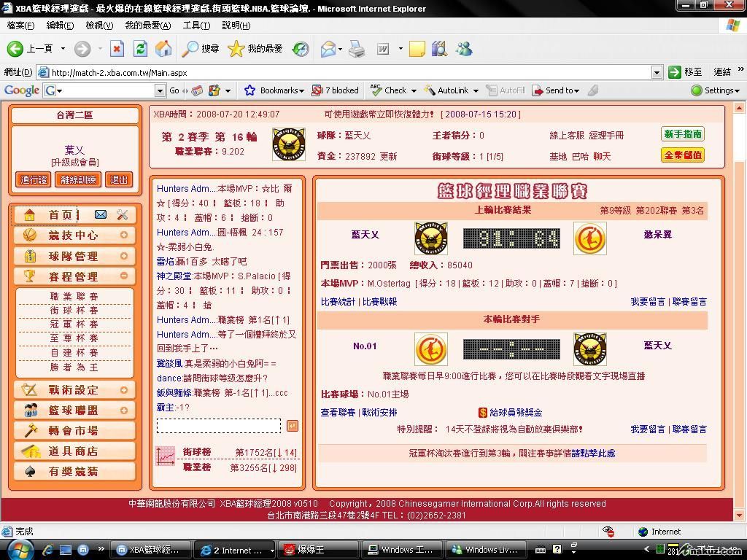Open the 比賽統計 link
This screenshot has width=747, height=560.
pyautogui.click(x=338, y=301)
